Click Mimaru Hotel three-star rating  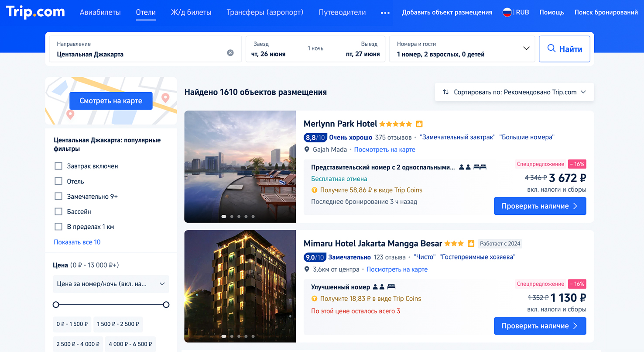click(454, 244)
